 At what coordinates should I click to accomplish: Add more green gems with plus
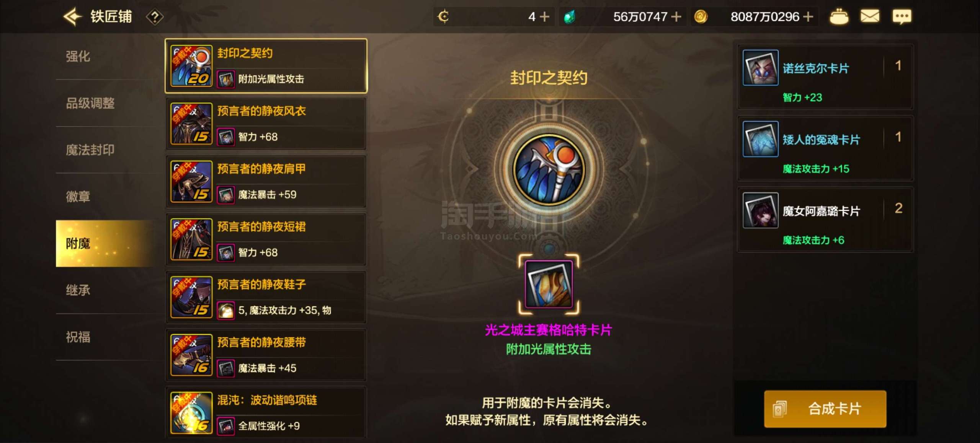point(676,17)
